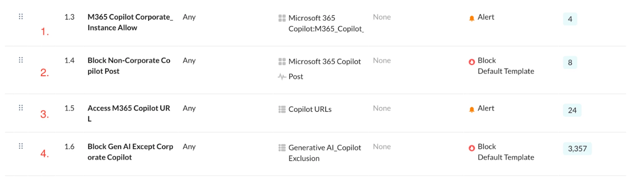
Task: Click the bell icon beside Alert in rule 1.3
Action: point(472,18)
